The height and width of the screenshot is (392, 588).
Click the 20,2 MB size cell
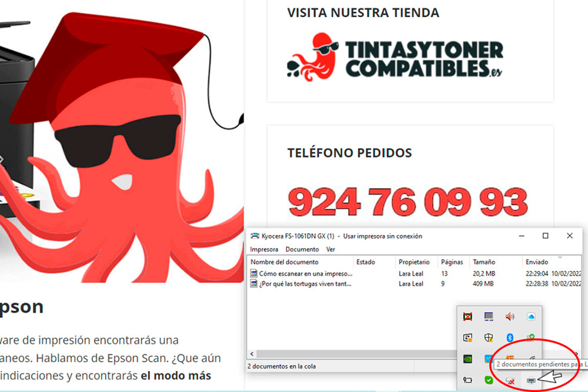tap(484, 273)
